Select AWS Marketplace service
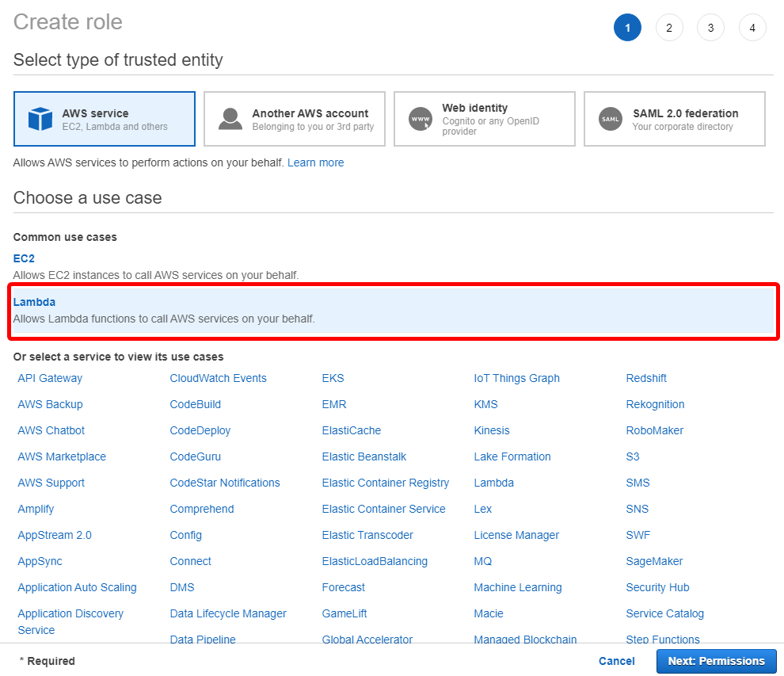This screenshot has height=676, width=784. (x=62, y=456)
